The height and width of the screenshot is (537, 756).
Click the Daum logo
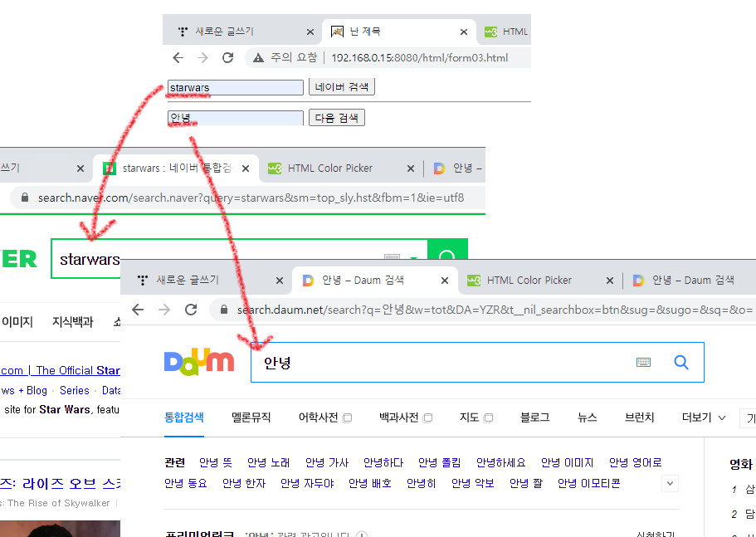point(199,361)
